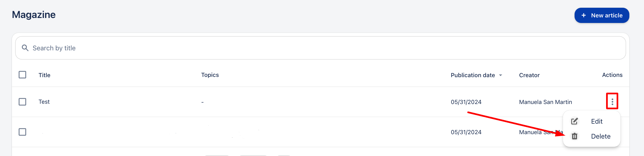Toggle the select-all checkbox in table header
Image resolution: width=644 pixels, height=156 pixels.
[22, 75]
